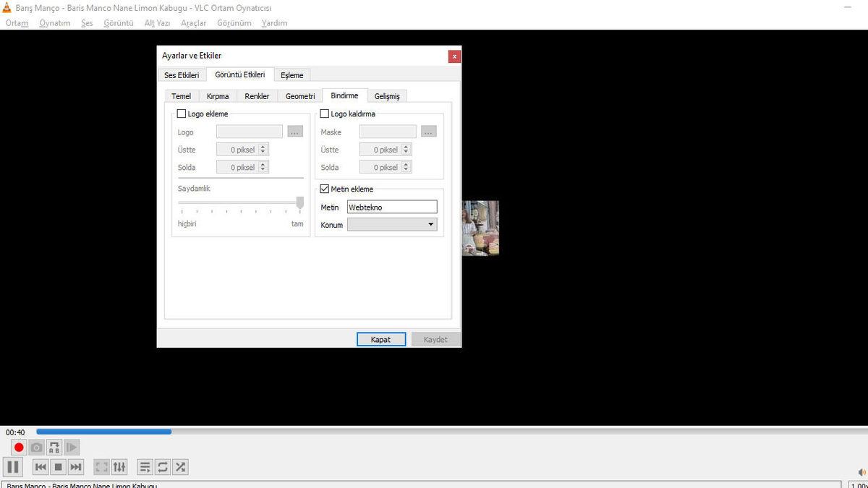Image resolution: width=868 pixels, height=488 pixels.
Task: Enable shuffle playback
Action: 179,466
